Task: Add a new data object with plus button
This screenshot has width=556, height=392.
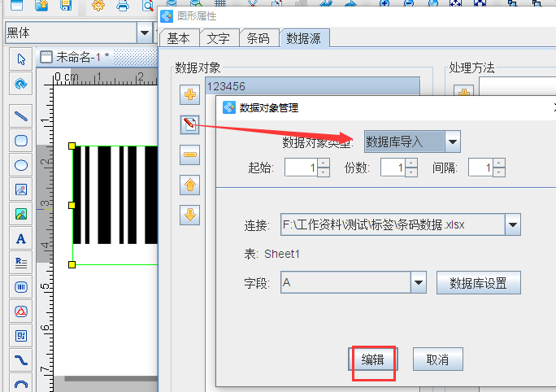Action: tap(189, 94)
